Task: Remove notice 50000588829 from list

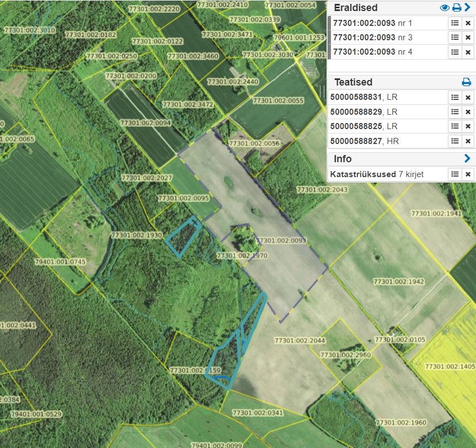Action: (x=468, y=112)
